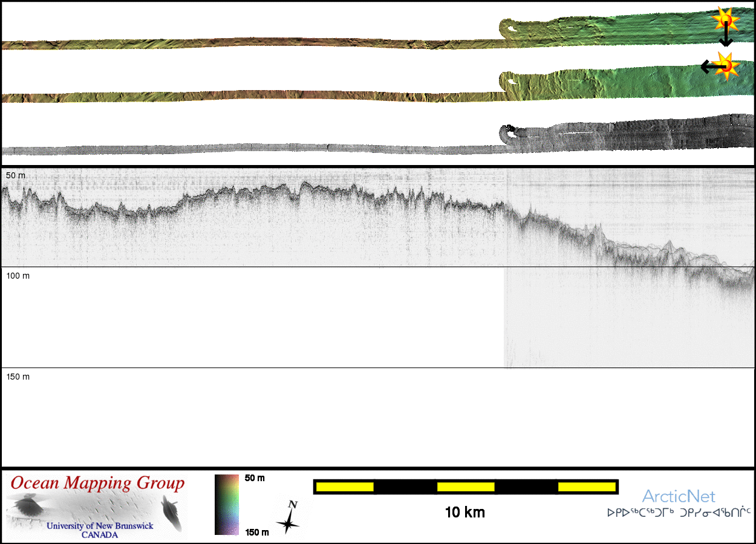Click the Ocean Mapping Group title

point(97,483)
